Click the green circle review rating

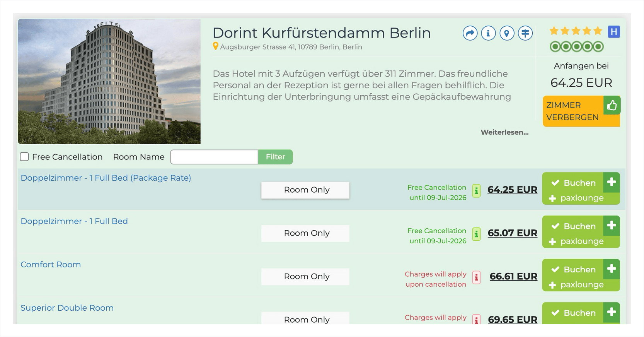point(577,47)
